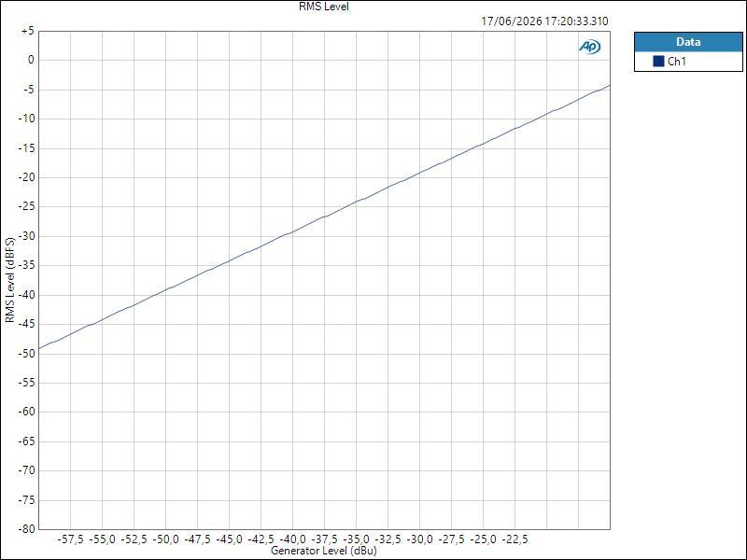
Task: Click the +5 y-axis label
Action: (28, 31)
